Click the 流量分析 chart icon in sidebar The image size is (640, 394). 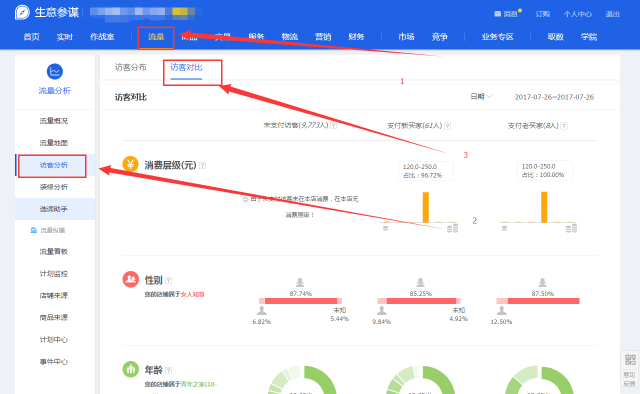point(55,71)
